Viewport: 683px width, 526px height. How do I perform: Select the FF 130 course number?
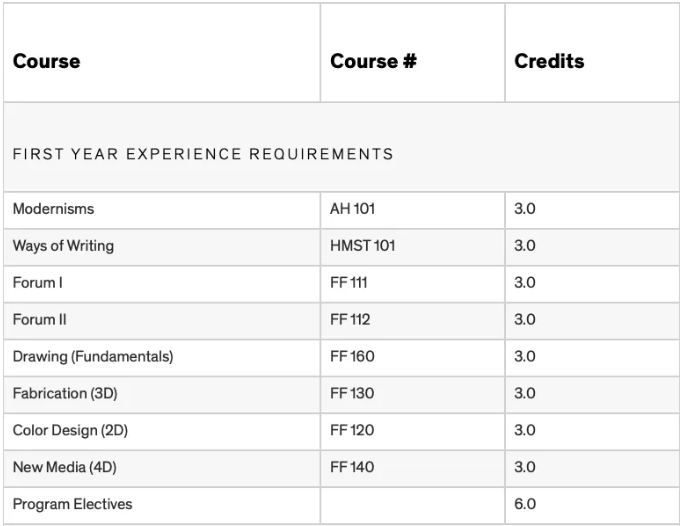(352, 394)
